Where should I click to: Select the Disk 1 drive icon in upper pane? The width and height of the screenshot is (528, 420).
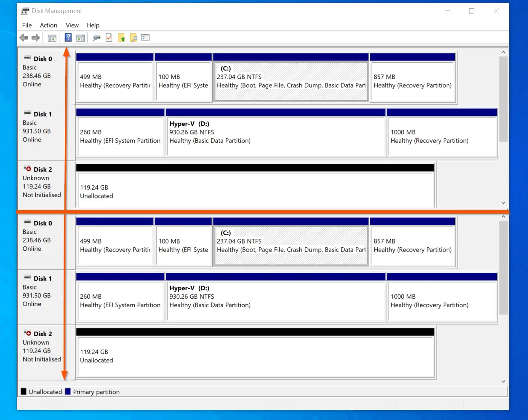click(27, 113)
